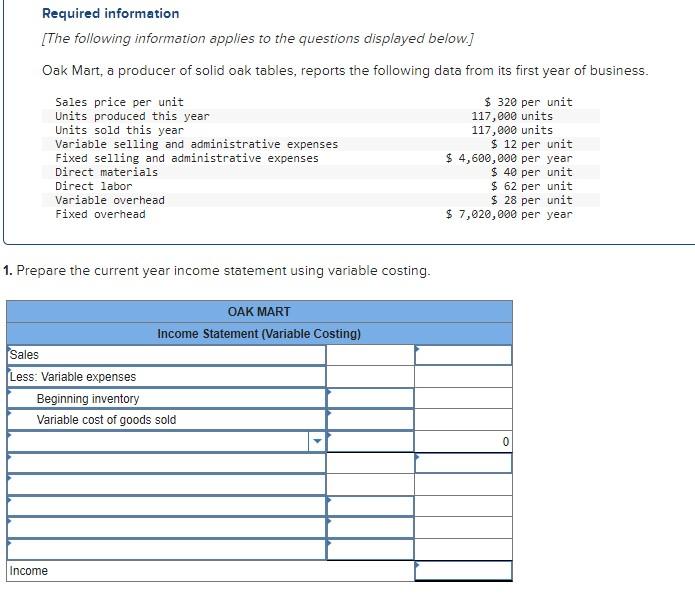The width and height of the screenshot is (695, 597).
Task: Select the 'Required information' heading
Action: coord(111,13)
